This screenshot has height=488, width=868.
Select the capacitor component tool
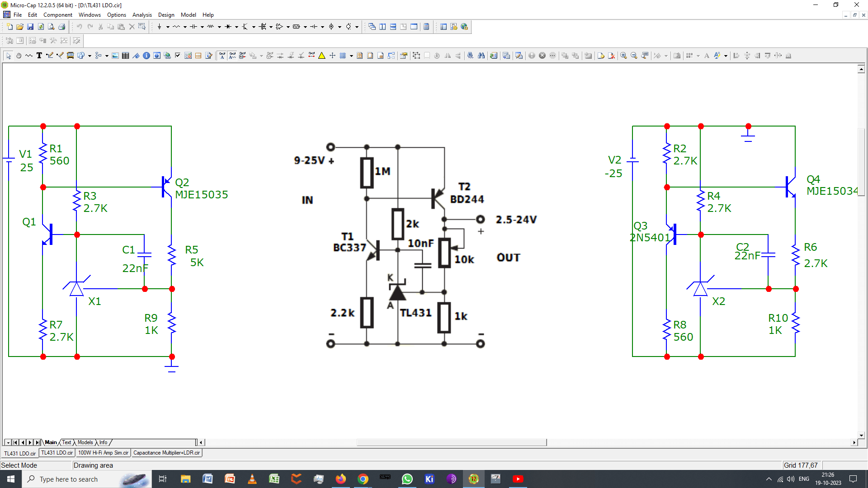click(193, 27)
